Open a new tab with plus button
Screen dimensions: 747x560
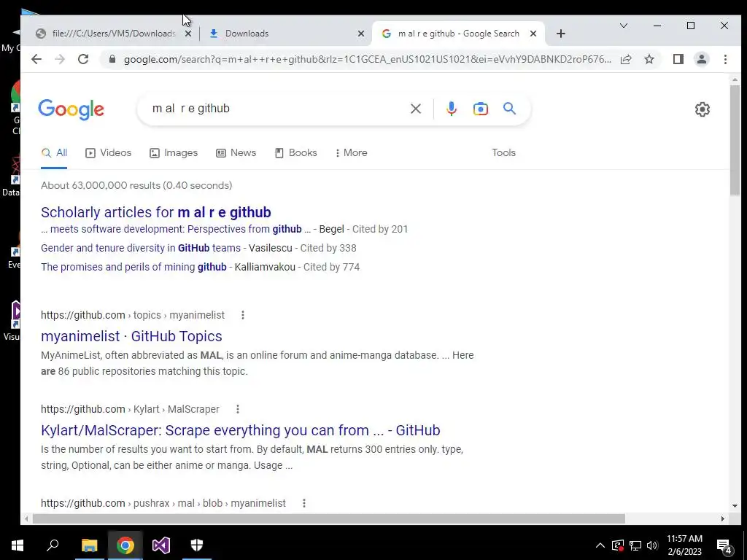click(561, 34)
